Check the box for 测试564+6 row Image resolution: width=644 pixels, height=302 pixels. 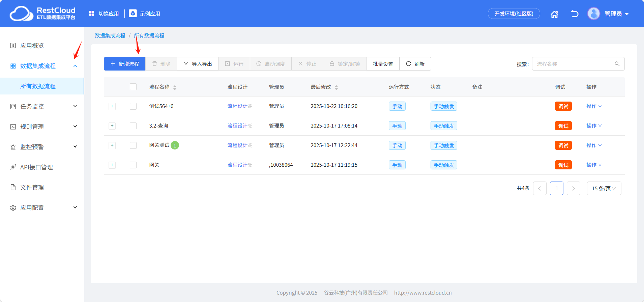133,106
